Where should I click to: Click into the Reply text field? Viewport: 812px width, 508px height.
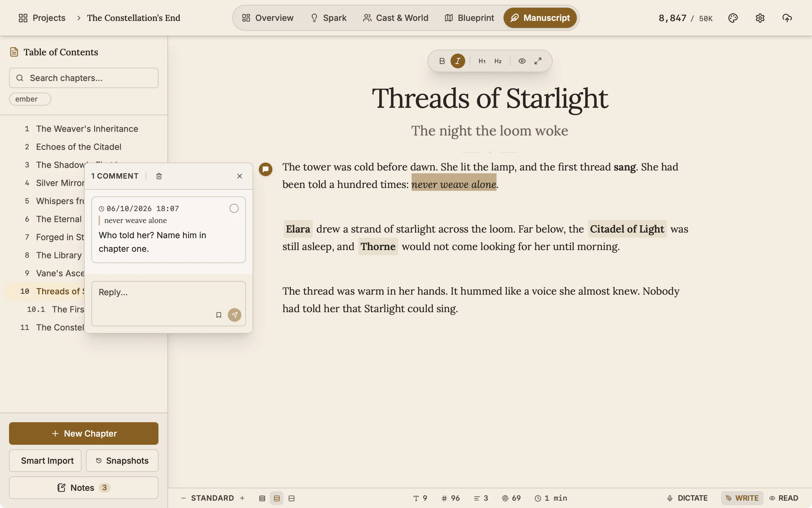coord(168,303)
